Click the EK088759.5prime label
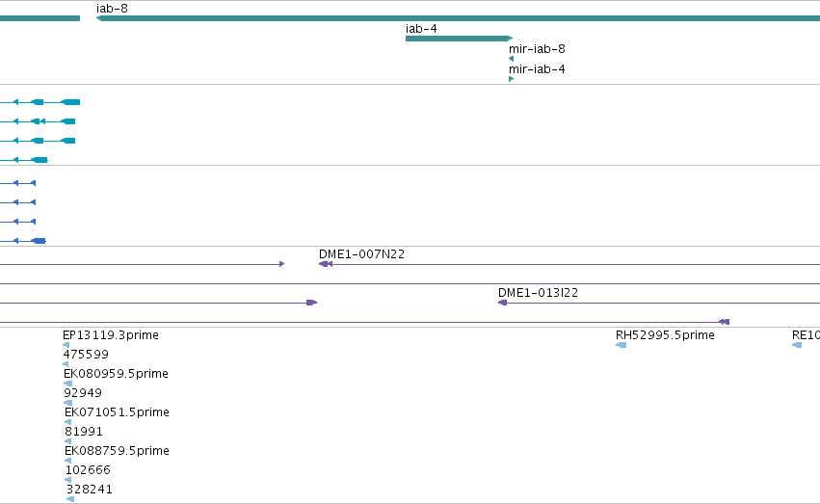 click(x=117, y=451)
